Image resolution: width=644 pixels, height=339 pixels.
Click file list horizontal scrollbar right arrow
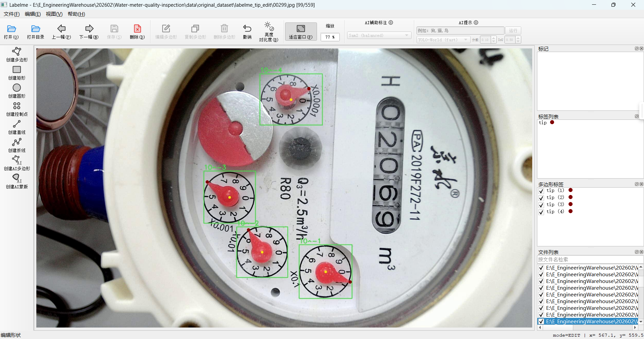click(635, 327)
